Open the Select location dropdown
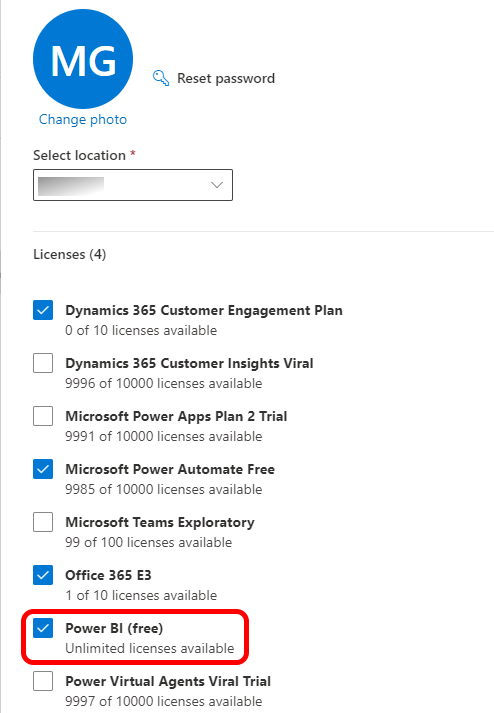494x713 pixels. pyautogui.click(x=133, y=185)
